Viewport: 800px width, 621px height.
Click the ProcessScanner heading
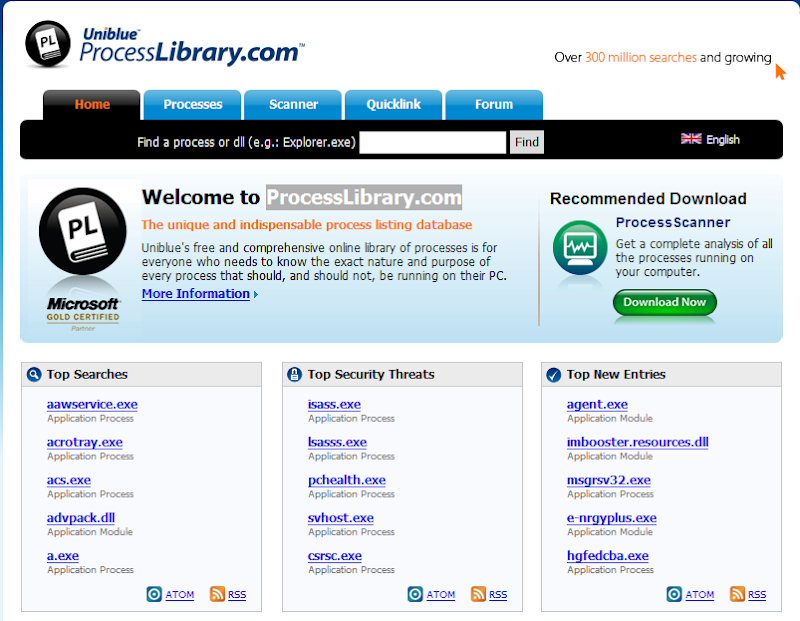pos(673,222)
